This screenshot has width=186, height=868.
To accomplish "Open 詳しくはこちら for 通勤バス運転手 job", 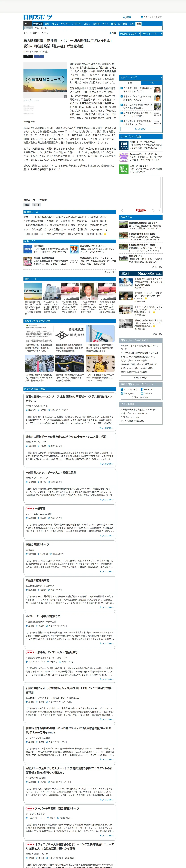I will (x=106, y=464).
